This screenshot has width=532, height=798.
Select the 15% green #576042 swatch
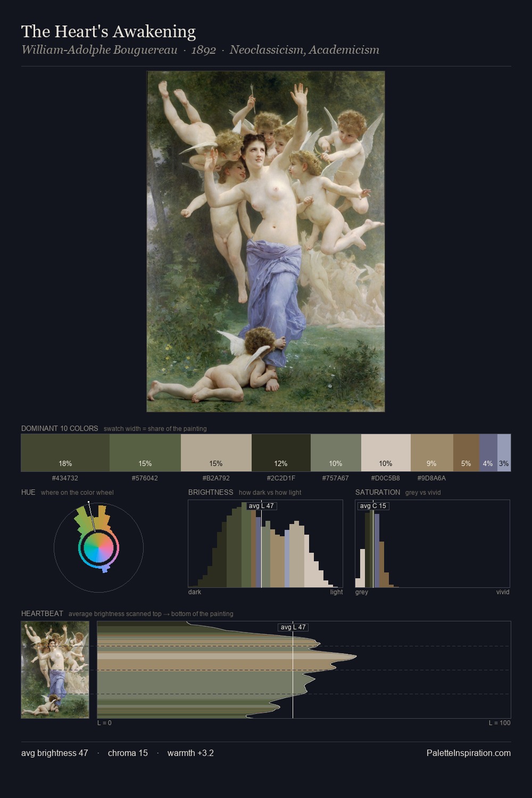tap(145, 453)
